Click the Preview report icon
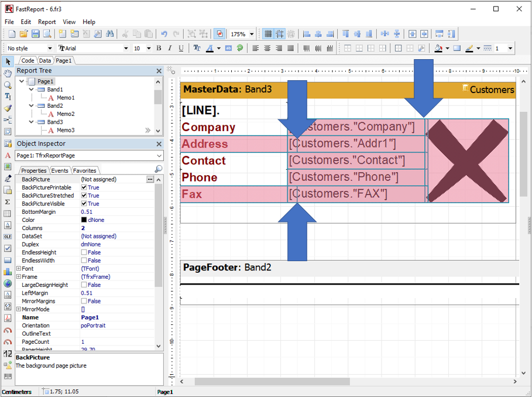Viewport: 532px width, 397px height. pos(47,34)
